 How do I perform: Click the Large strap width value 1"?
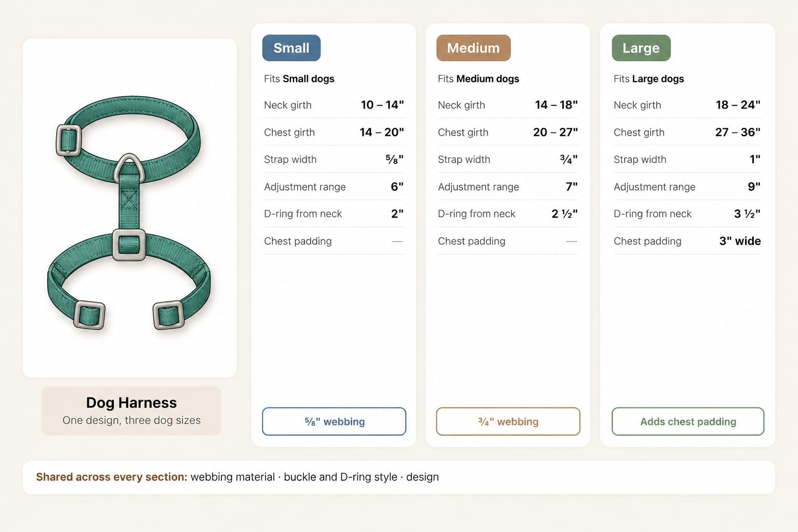coord(755,159)
